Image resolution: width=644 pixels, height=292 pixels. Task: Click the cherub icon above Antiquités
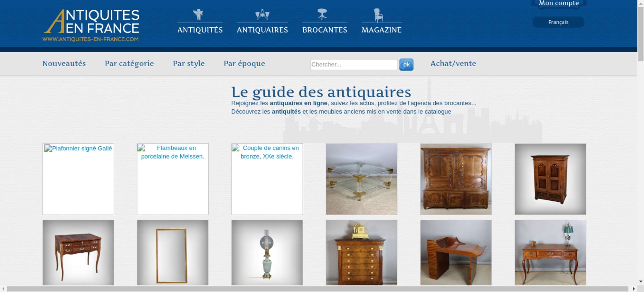coord(198,14)
